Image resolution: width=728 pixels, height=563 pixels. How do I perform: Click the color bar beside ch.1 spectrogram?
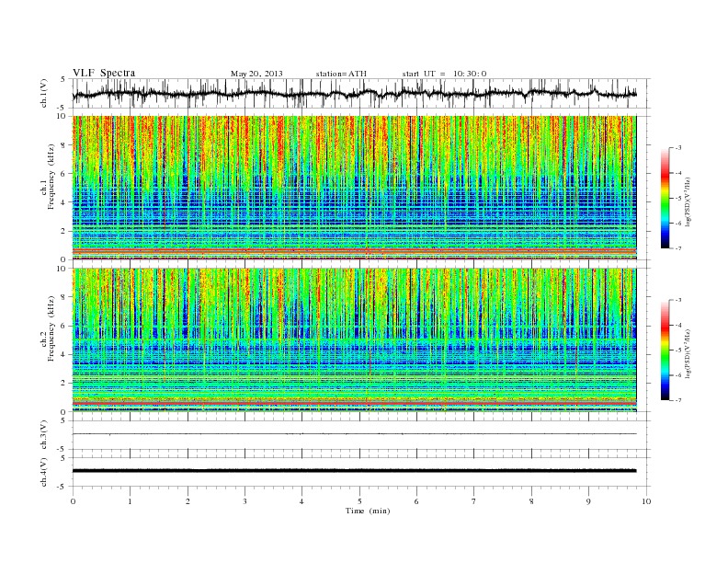(x=665, y=198)
